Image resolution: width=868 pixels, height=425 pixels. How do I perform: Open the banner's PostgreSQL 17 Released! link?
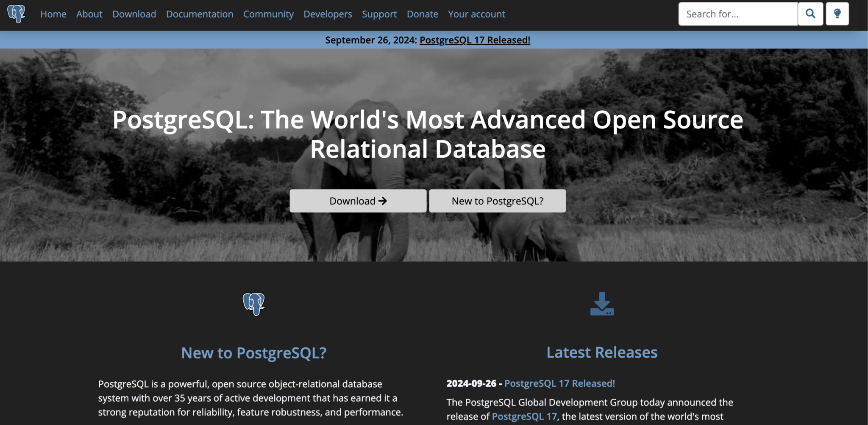pyautogui.click(x=475, y=40)
